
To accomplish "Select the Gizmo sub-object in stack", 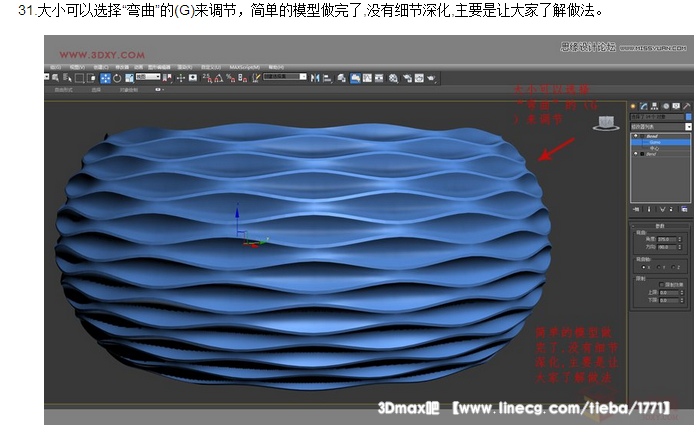I will [x=661, y=142].
